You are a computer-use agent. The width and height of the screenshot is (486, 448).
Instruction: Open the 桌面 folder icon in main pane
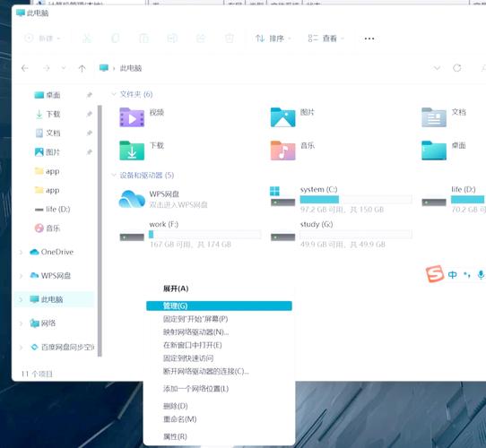tap(434, 151)
